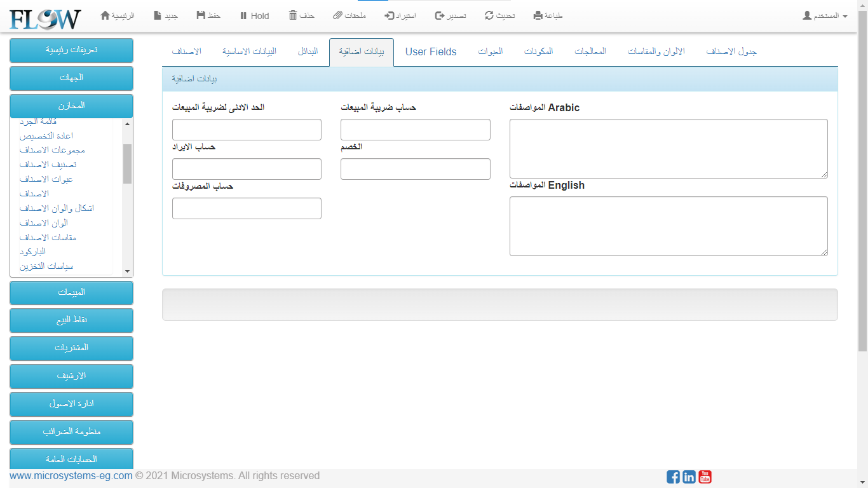Switch to the البدائل tab
Viewport: 868px width, 488px height.
308,51
